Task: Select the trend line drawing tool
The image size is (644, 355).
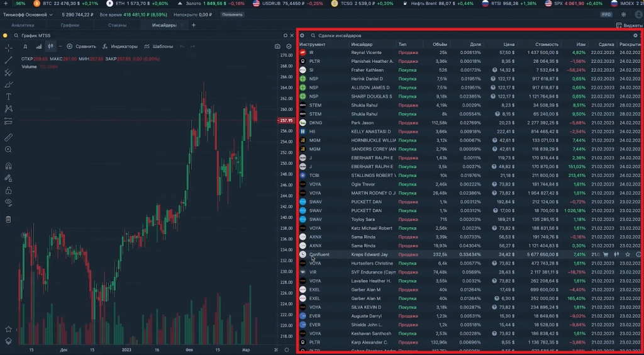Action: click(8, 60)
